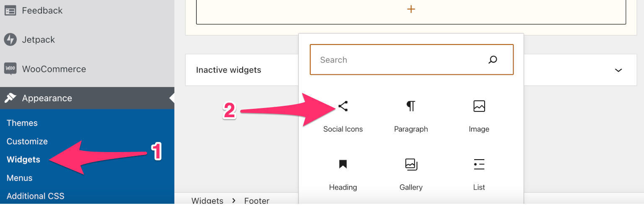
Task: Open Additional CSS submenu link
Action: (x=36, y=196)
